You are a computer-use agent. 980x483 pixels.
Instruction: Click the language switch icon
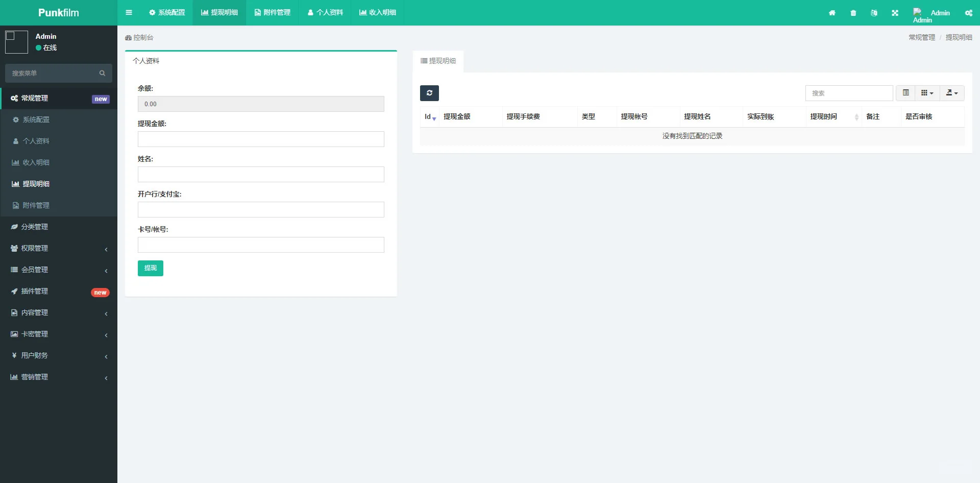tap(874, 13)
